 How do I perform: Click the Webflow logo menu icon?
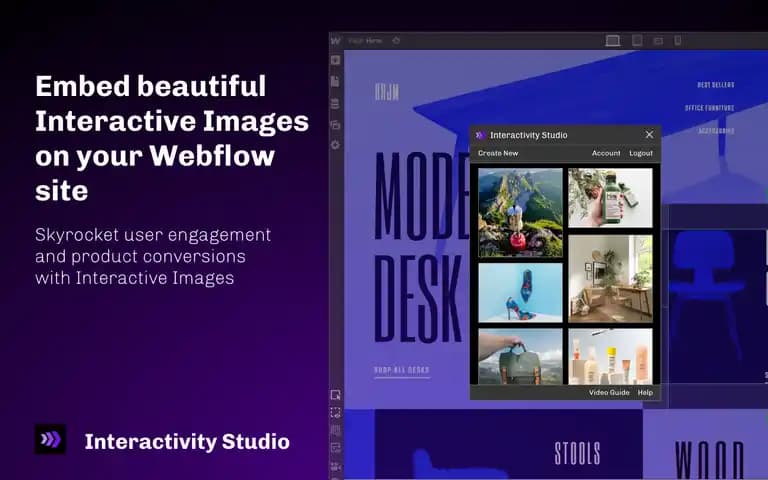click(x=336, y=41)
